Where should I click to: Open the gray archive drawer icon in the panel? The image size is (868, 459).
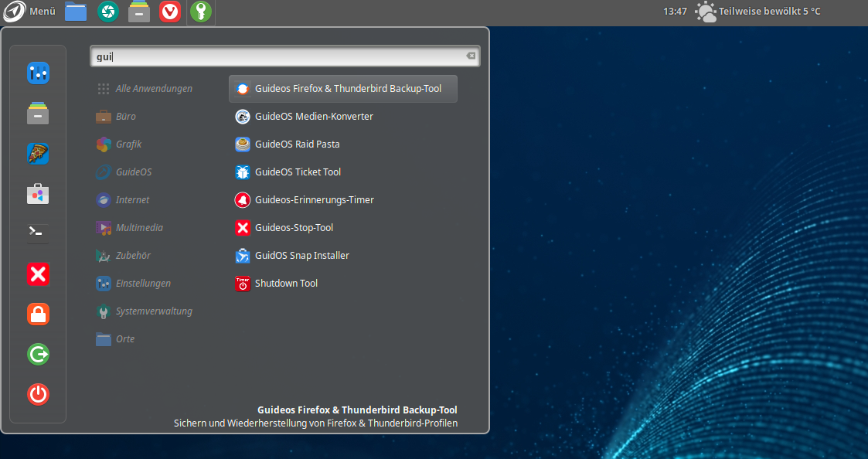[x=139, y=12]
